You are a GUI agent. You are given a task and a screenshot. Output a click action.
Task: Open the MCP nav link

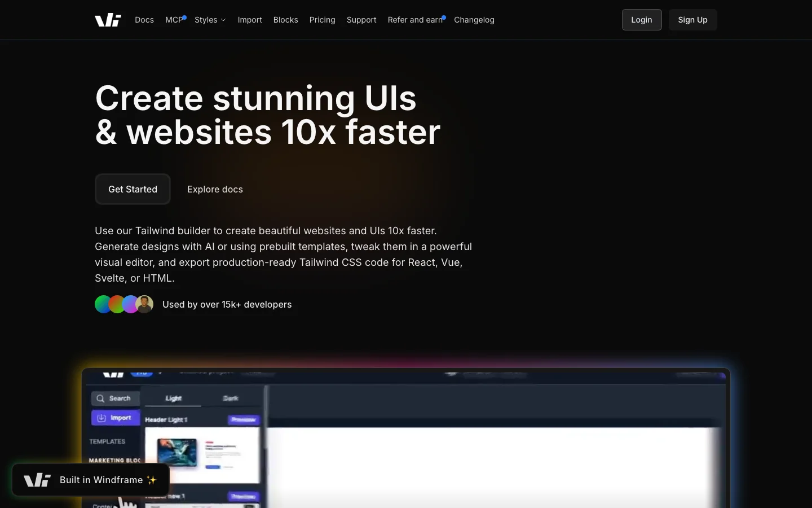[174, 20]
